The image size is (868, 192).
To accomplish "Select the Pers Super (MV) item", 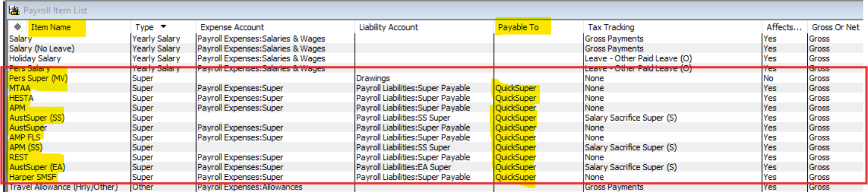I will pos(38,78).
